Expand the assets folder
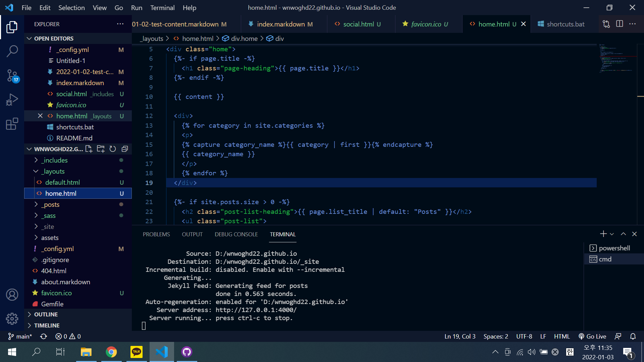Screen dimensions: 644x362 tap(78, 238)
